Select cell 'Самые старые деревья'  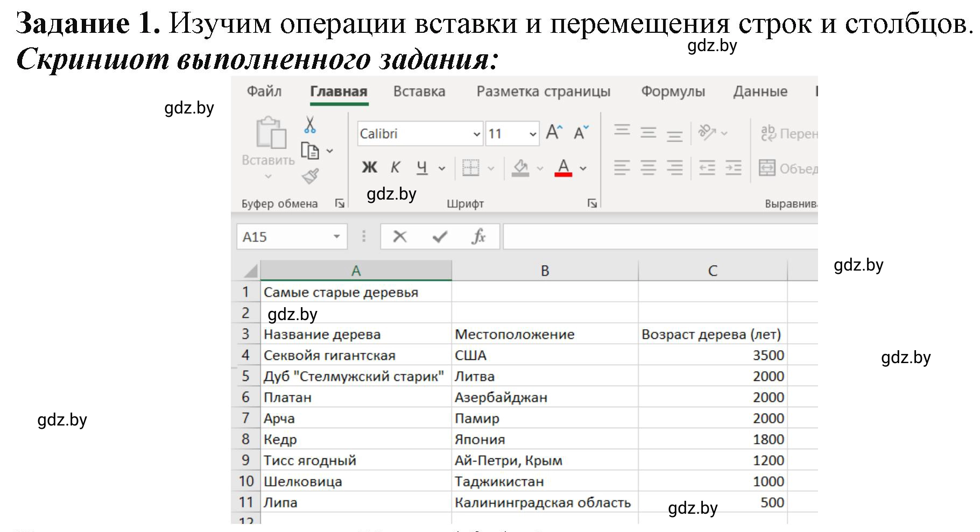pos(356,292)
